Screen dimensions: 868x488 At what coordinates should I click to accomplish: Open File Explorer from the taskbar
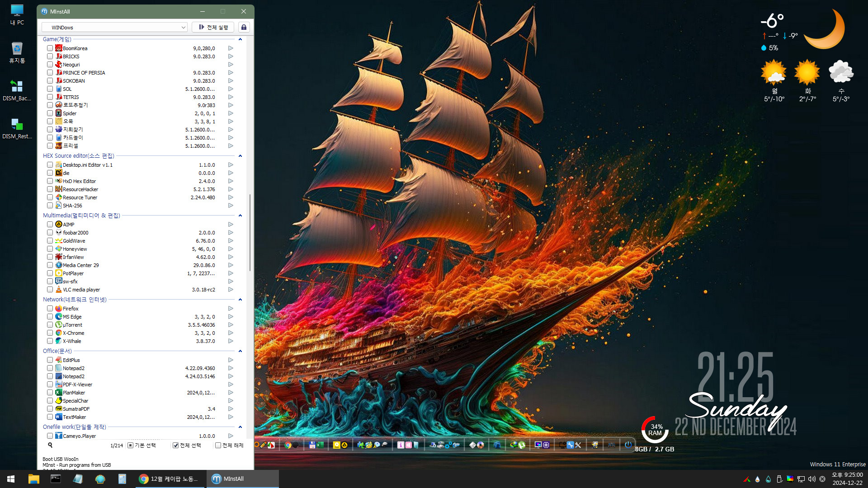coord(34,479)
